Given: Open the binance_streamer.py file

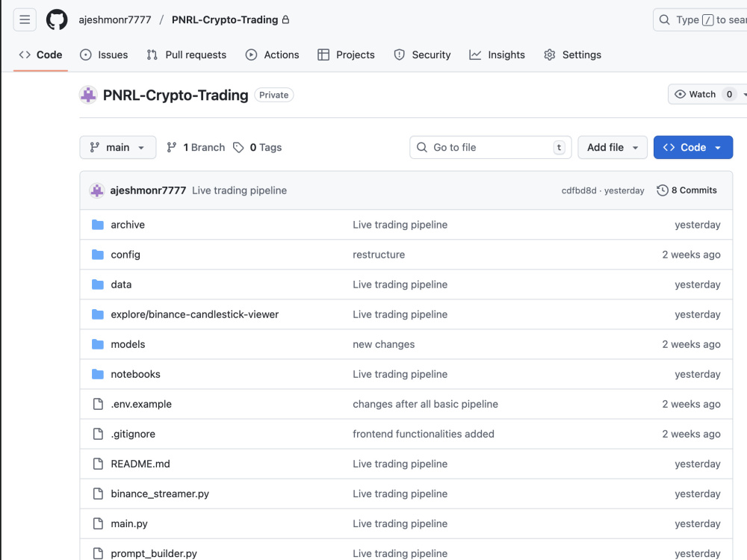Looking at the screenshot, I should pos(160,494).
